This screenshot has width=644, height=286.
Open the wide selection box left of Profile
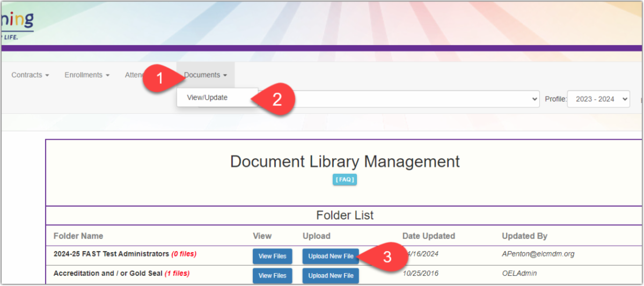point(408,99)
